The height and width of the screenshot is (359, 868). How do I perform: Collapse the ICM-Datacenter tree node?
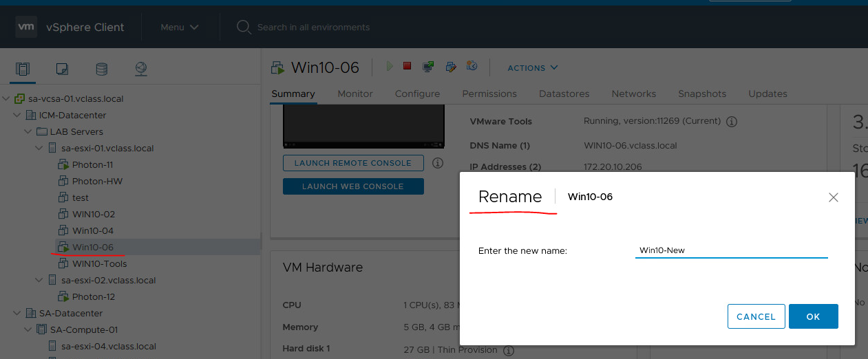tap(18, 115)
